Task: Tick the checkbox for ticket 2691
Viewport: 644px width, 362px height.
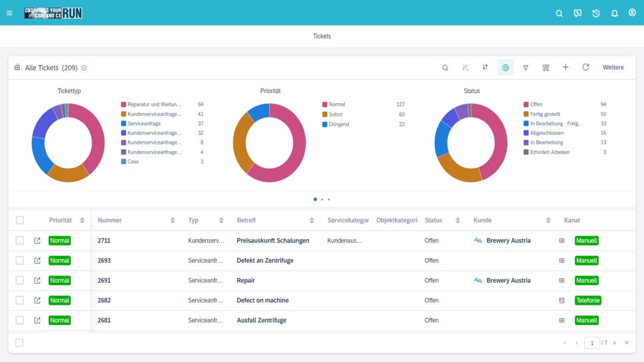Action: (20, 280)
